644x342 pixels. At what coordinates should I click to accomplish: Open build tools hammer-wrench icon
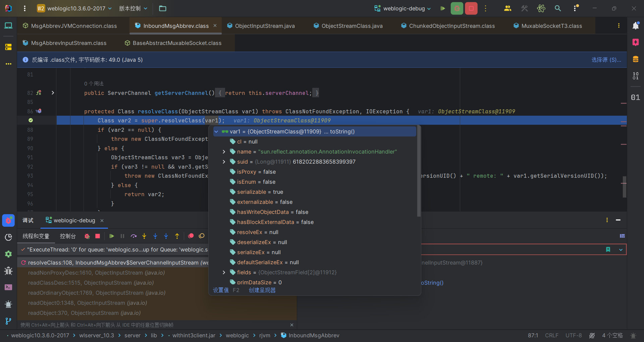(525, 8)
